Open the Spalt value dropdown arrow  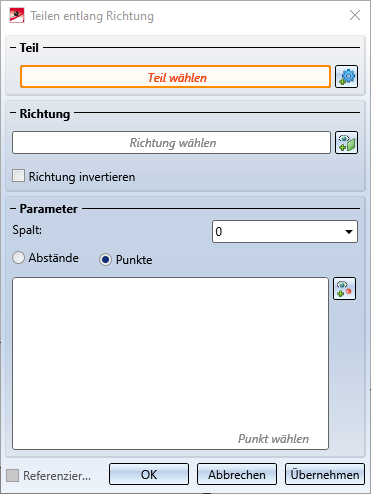click(x=349, y=232)
